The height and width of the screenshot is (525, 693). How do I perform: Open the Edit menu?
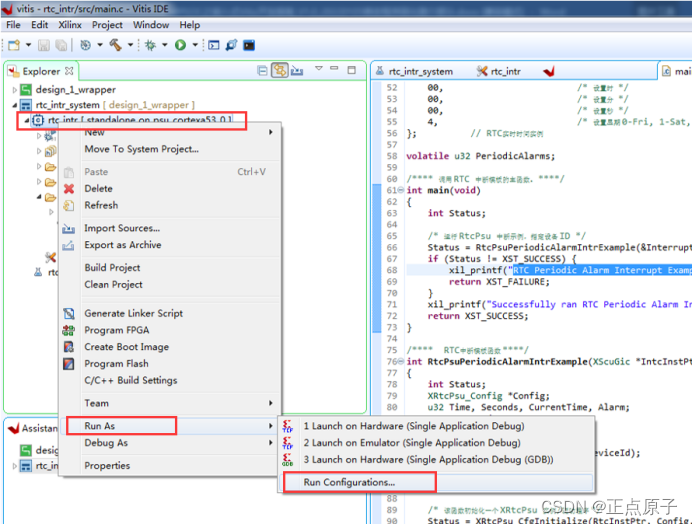click(x=39, y=25)
